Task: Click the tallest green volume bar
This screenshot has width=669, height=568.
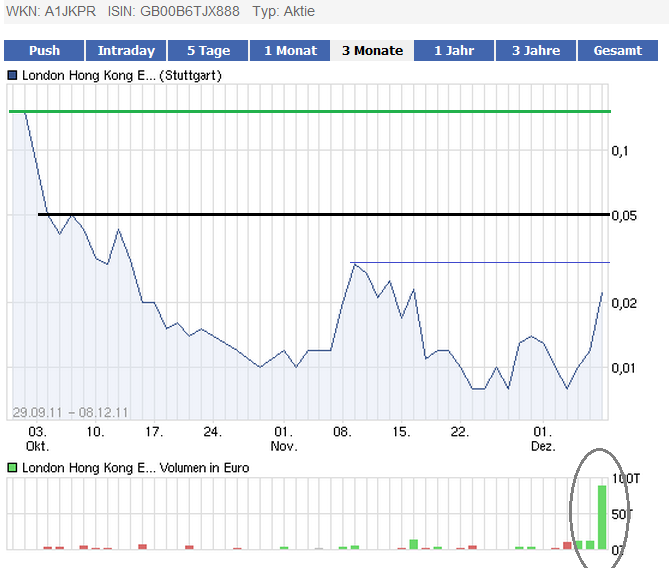Action: [x=602, y=517]
